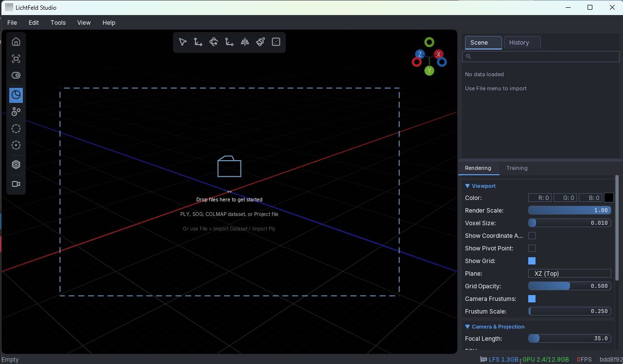Click the blue Z axis on the orientation gizmo
The width and height of the screenshot is (623, 364).
point(420,54)
